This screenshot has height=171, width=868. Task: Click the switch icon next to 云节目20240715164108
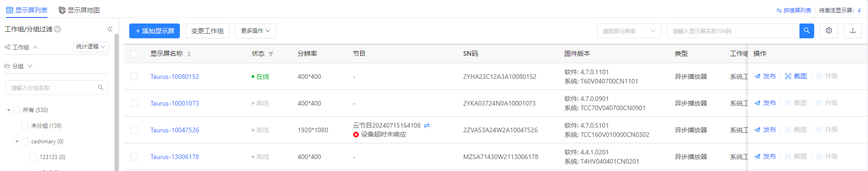(426, 125)
